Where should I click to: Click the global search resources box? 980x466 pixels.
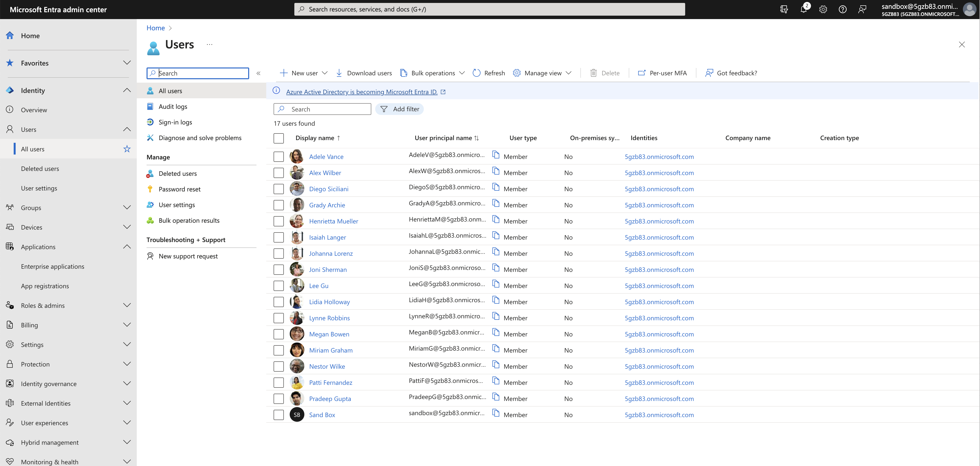point(489,9)
